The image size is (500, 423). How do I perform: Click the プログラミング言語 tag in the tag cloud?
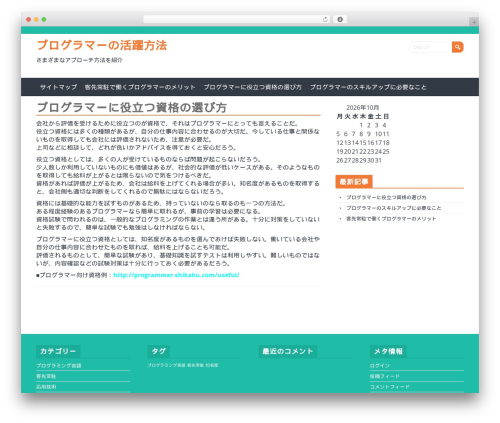click(x=166, y=365)
